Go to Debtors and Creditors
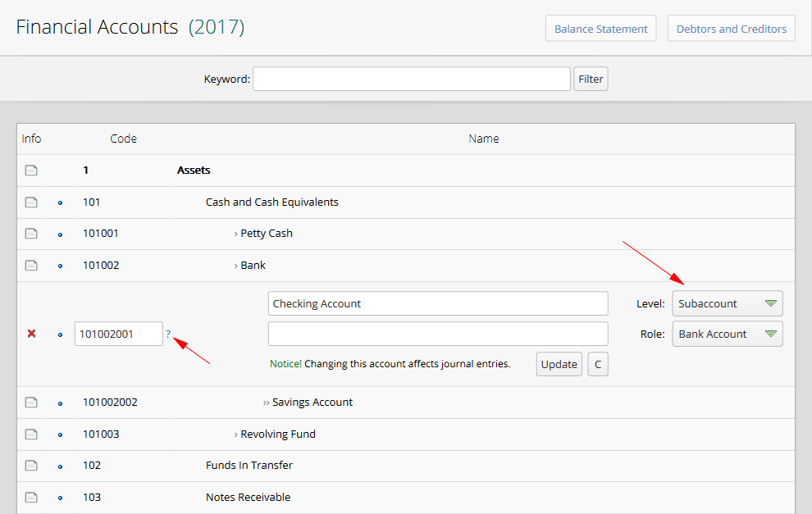812x514 pixels. (x=731, y=29)
